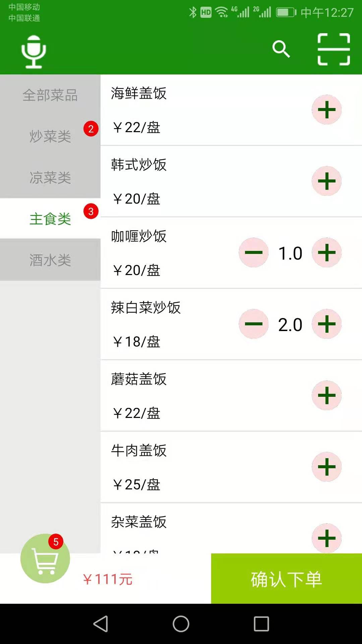362x644 pixels.
Task: Add one 海鲜盖饭 with plus icon
Action: tap(327, 110)
